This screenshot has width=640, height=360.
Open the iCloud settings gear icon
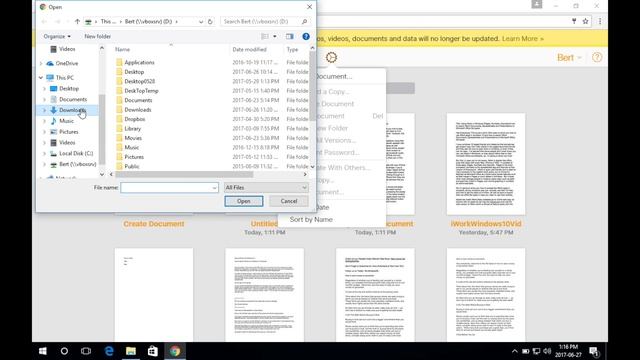331,58
